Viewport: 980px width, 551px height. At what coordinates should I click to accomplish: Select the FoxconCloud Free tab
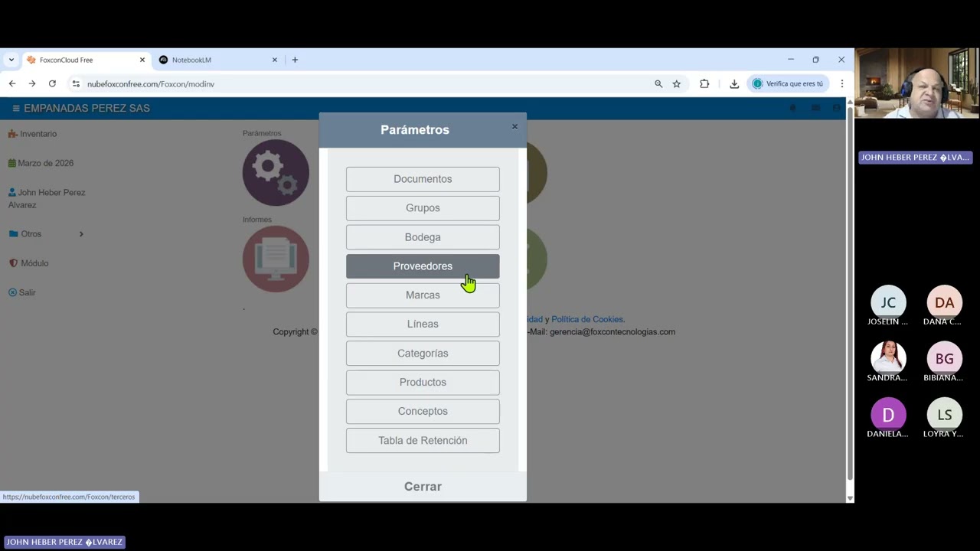[86, 60]
